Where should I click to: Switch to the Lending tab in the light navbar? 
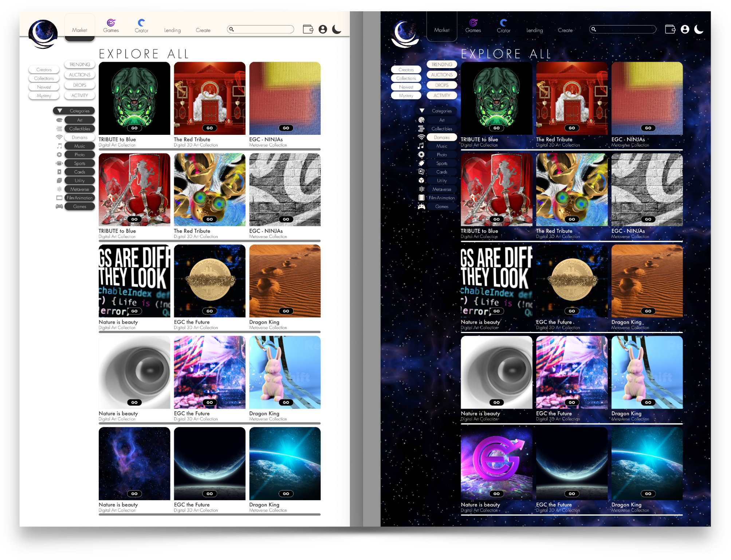pyautogui.click(x=172, y=30)
